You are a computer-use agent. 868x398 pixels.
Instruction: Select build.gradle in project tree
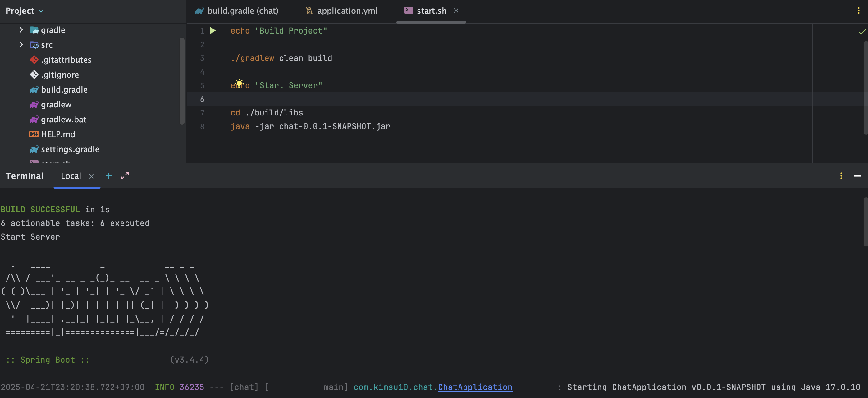[64, 90]
